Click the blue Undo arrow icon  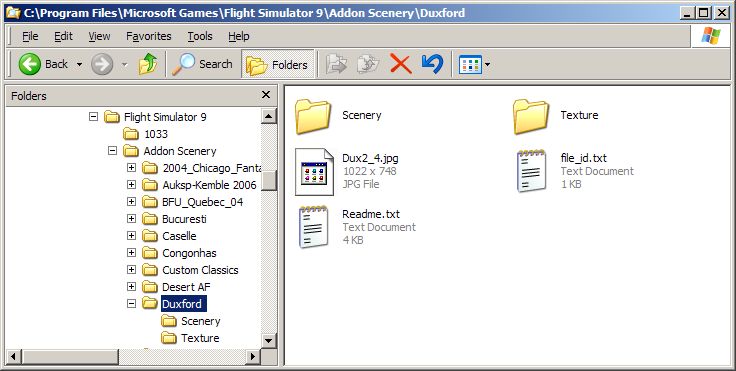432,64
